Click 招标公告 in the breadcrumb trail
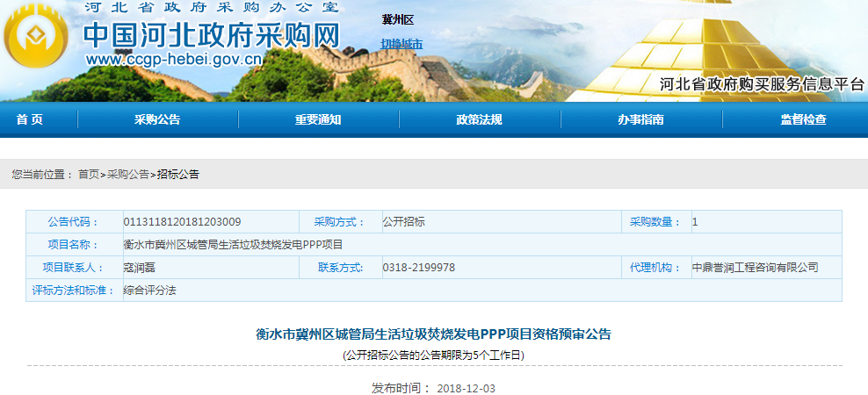868x395 pixels. [x=178, y=175]
